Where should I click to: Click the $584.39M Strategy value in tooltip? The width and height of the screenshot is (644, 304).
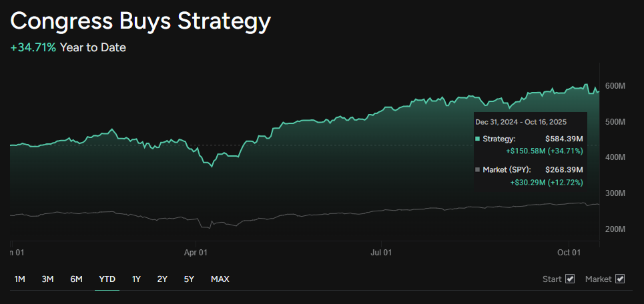(564, 139)
